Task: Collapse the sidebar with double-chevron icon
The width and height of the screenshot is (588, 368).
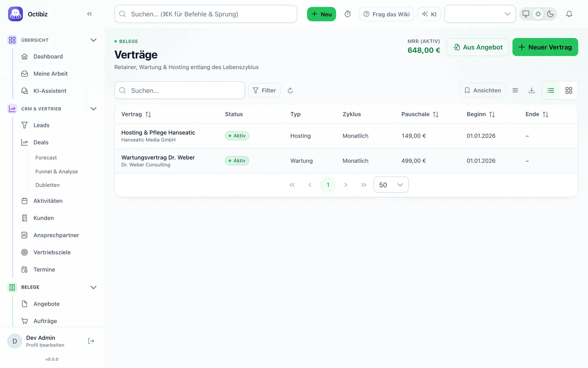Action: (x=89, y=14)
